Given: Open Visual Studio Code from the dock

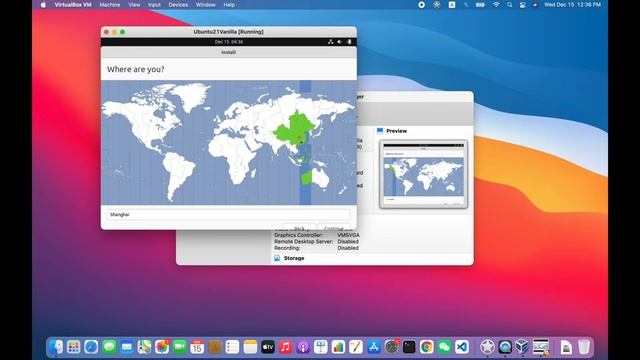Looking at the screenshot, I should tap(462, 347).
